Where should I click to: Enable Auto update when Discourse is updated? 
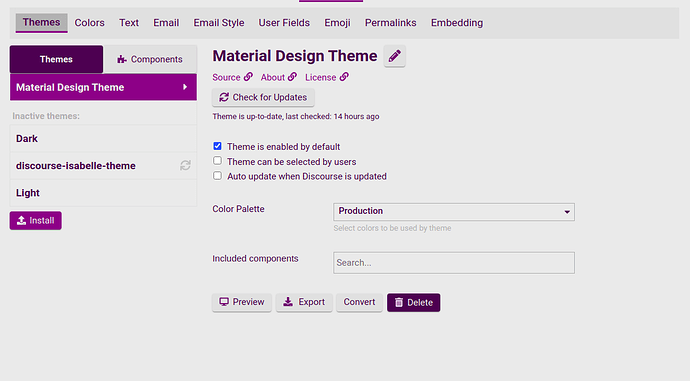[x=217, y=176]
